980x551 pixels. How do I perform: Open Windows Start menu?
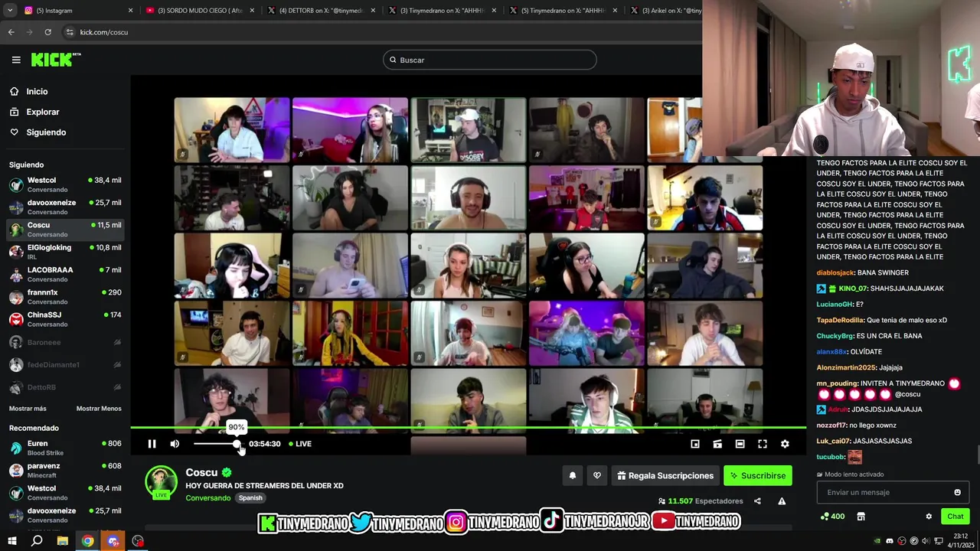pos(12,541)
